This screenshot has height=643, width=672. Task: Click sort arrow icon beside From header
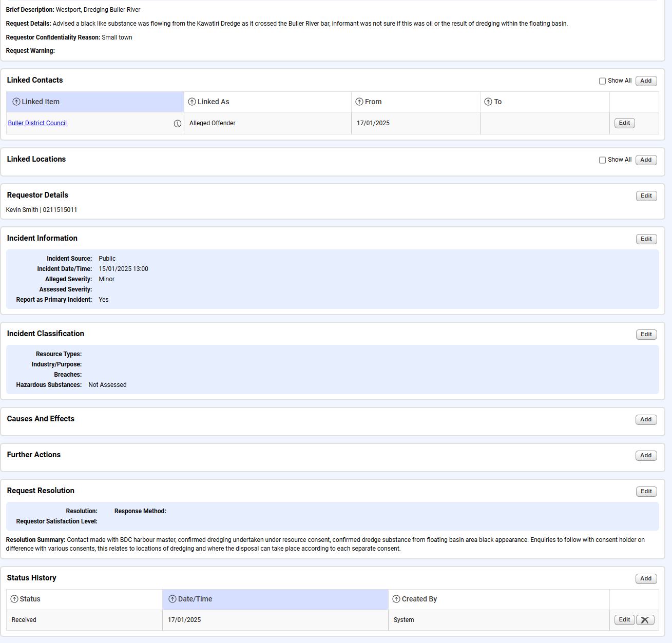coord(359,102)
